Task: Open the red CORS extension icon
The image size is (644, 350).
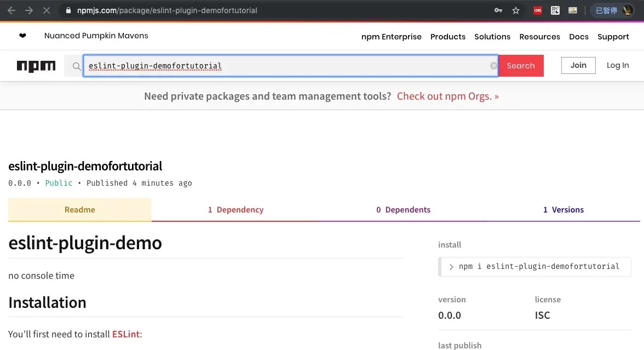Action: pyautogui.click(x=538, y=10)
